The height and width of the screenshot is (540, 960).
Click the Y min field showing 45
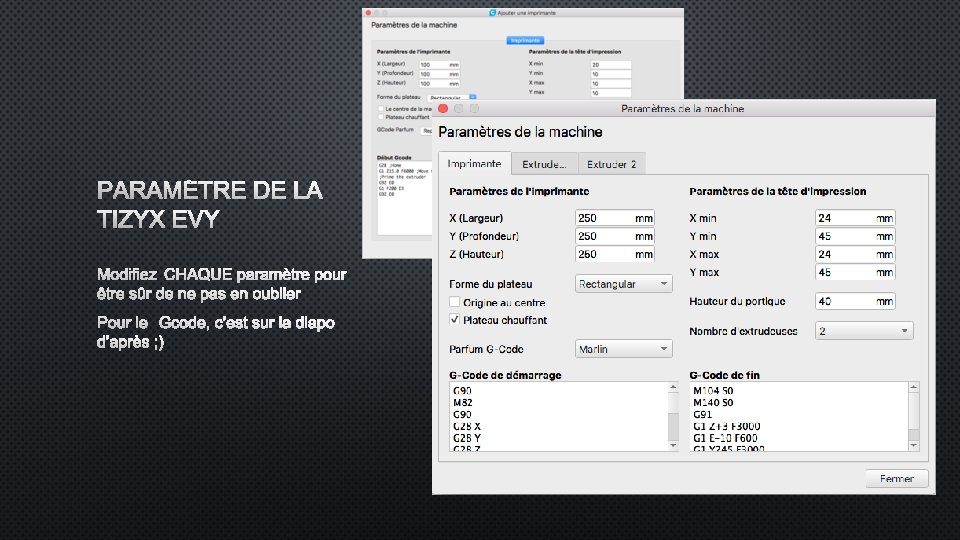(855, 236)
